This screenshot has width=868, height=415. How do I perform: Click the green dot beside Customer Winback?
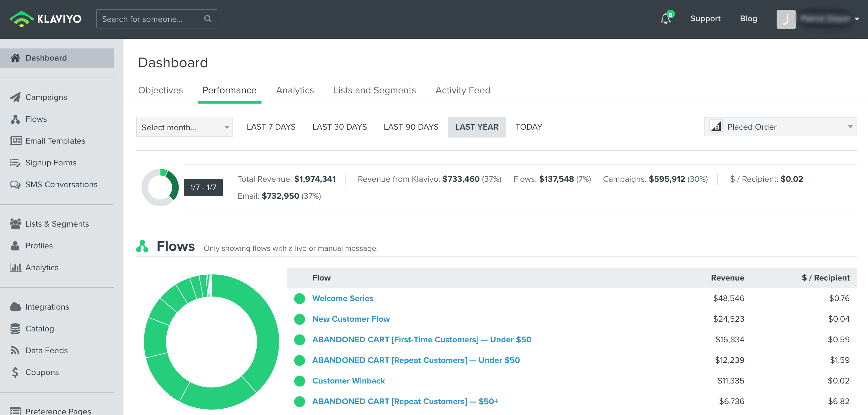299,381
